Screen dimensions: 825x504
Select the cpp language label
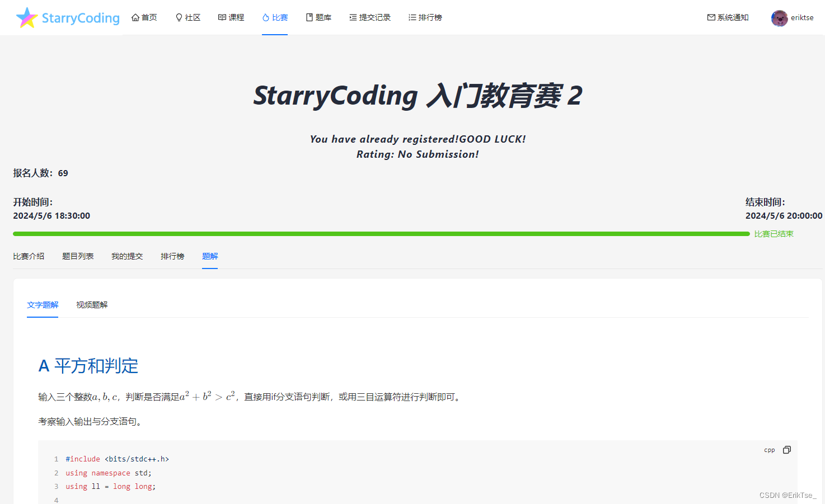pos(769,450)
